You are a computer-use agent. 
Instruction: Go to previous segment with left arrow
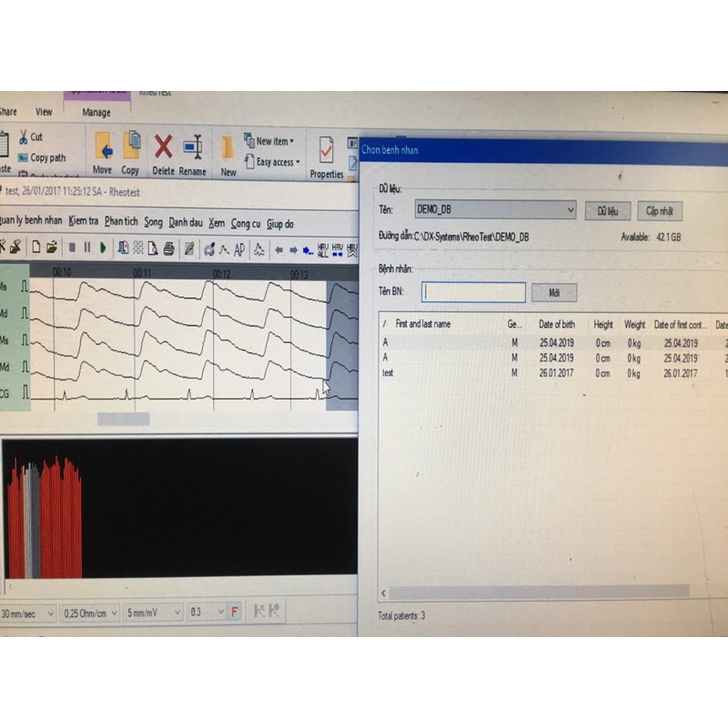[279, 251]
